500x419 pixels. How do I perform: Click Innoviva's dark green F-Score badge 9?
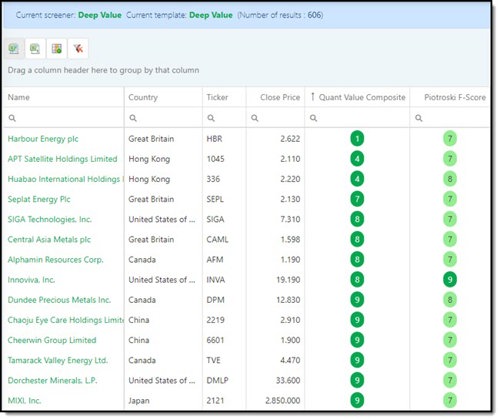click(450, 280)
